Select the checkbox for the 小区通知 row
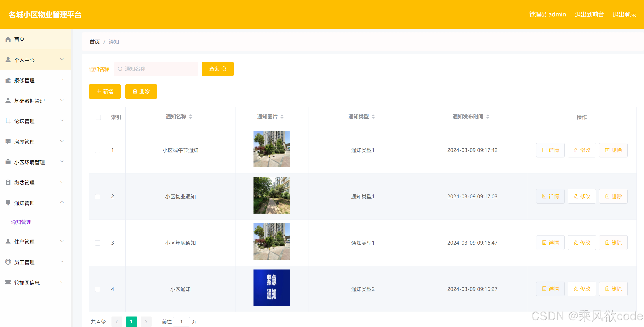This screenshot has height=327, width=644. pos(98,289)
